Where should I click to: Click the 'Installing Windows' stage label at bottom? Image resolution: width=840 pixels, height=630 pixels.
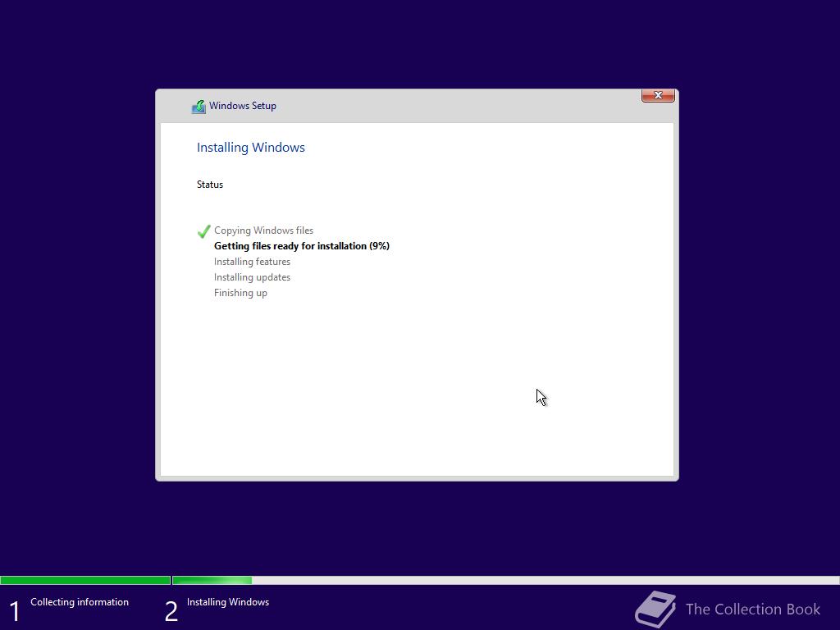point(228,602)
